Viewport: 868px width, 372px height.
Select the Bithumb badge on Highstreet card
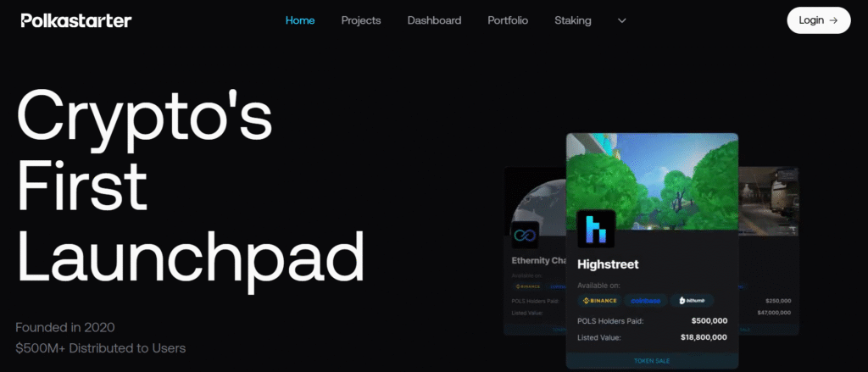tap(692, 301)
